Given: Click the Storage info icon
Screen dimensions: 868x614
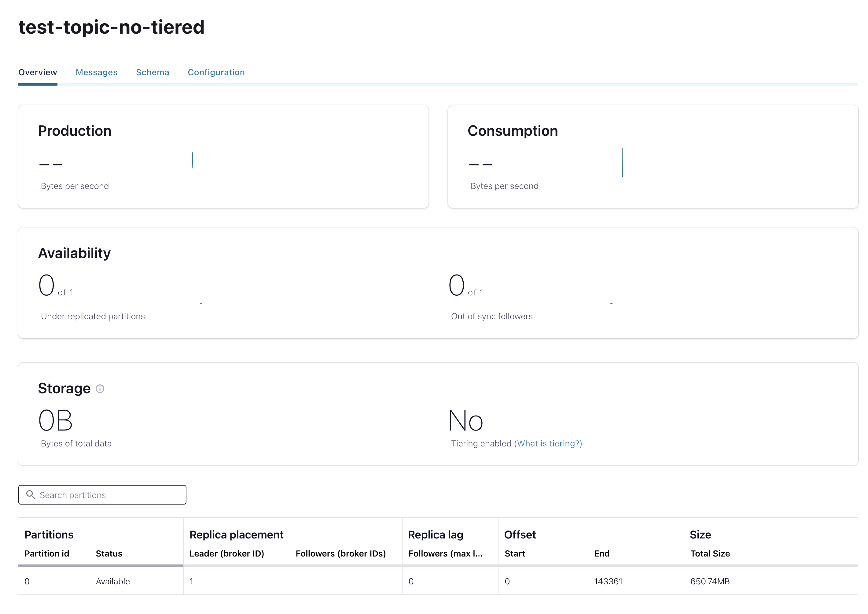Looking at the screenshot, I should coord(100,389).
